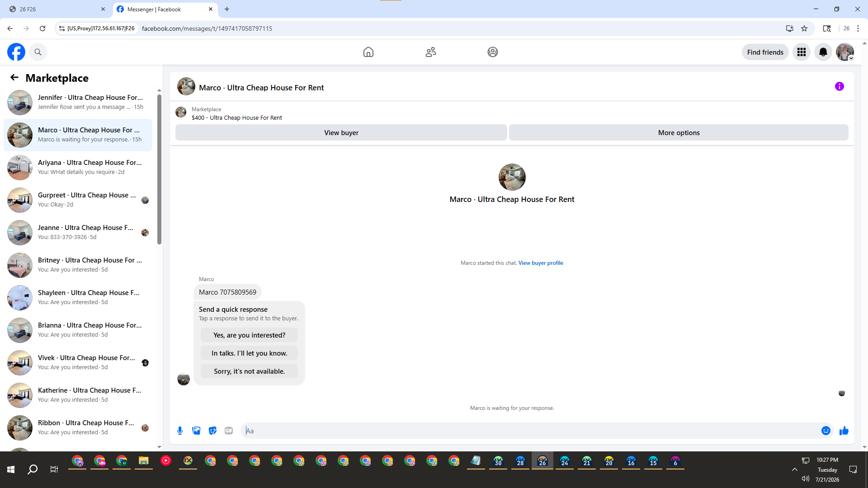
Task: Reload the page
Action: (x=42, y=28)
